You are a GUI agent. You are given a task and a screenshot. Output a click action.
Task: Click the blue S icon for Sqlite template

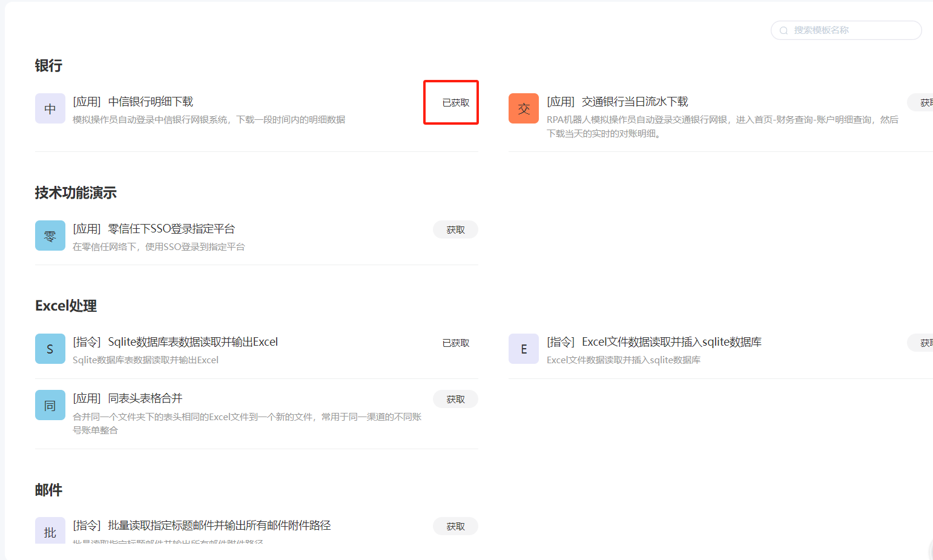50,349
